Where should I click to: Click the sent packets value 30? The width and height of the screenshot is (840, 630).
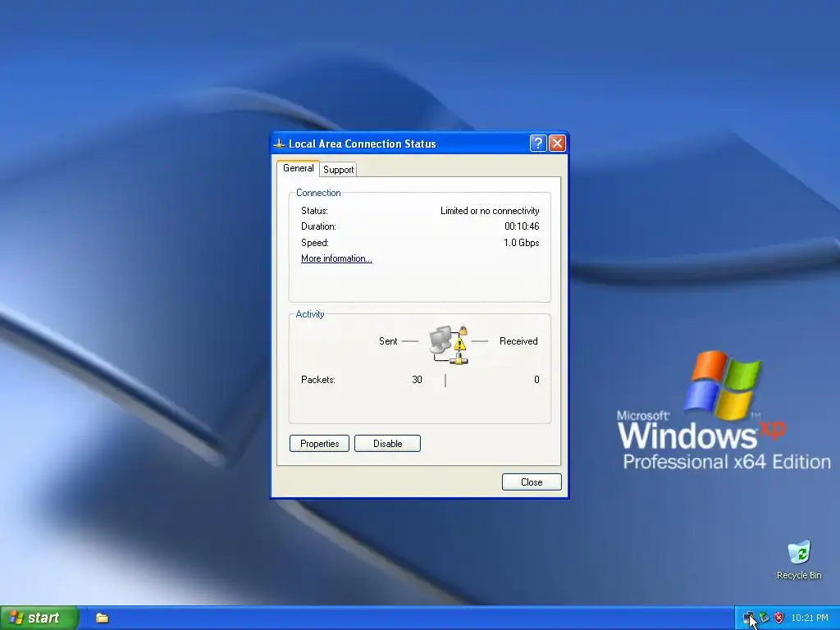pos(417,380)
